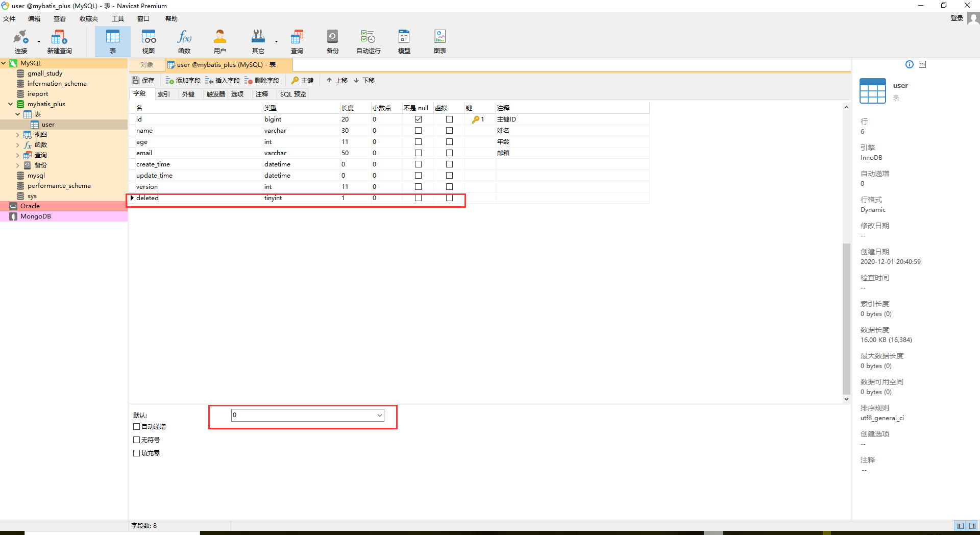980x535 pixels.
Task: Expand the 函数 functions node in tree
Action: [x=18, y=145]
